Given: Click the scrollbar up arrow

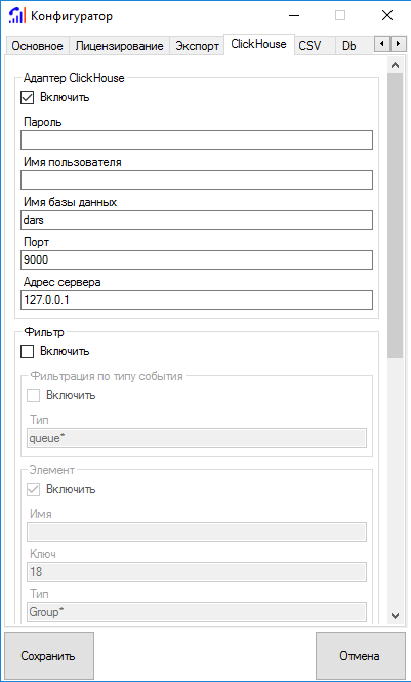Looking at the screenshot, I should pyautogui.click(x=395, y=65).
